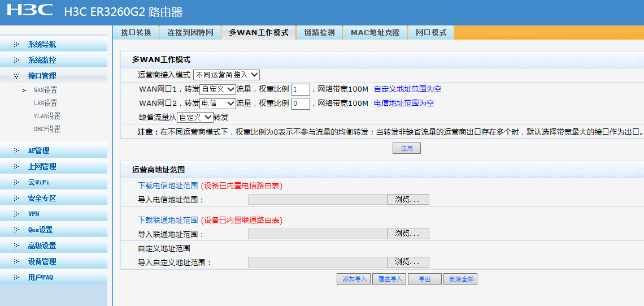The image size is (644, 306).
Task: Click the 应用 apply button
Action: click(x=407, y=149)
